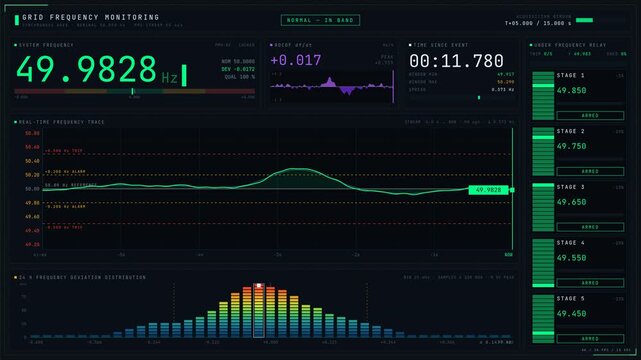Click the spread marker under Time Since Event
This screenshot has width=641, height=360.
pos(479,98)
